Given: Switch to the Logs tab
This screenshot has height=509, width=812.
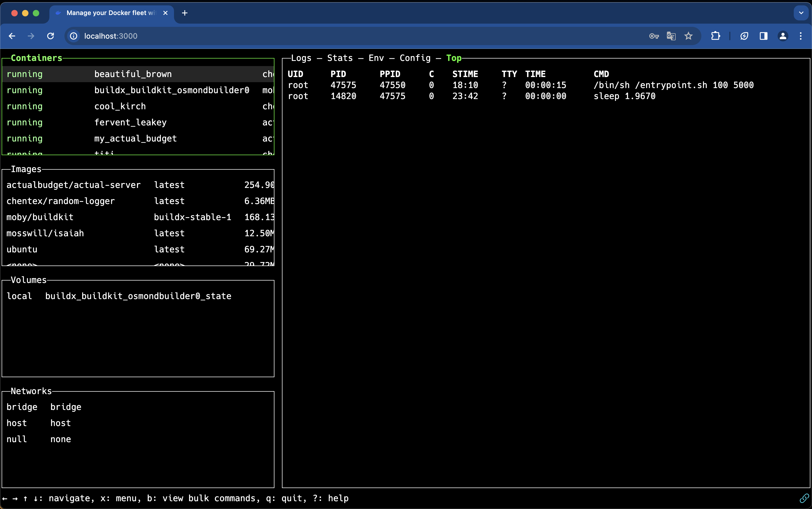Looking at the screenshot, I should pos(301,58).
